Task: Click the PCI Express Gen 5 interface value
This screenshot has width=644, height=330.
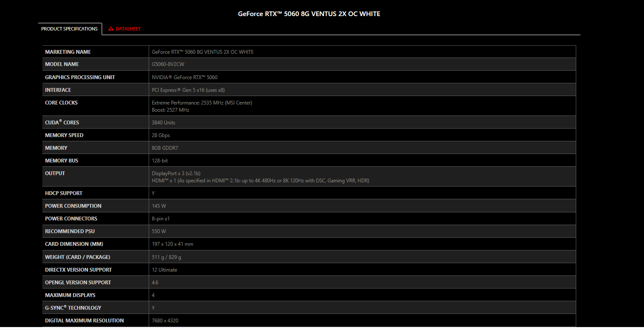Action: (189, 90)
